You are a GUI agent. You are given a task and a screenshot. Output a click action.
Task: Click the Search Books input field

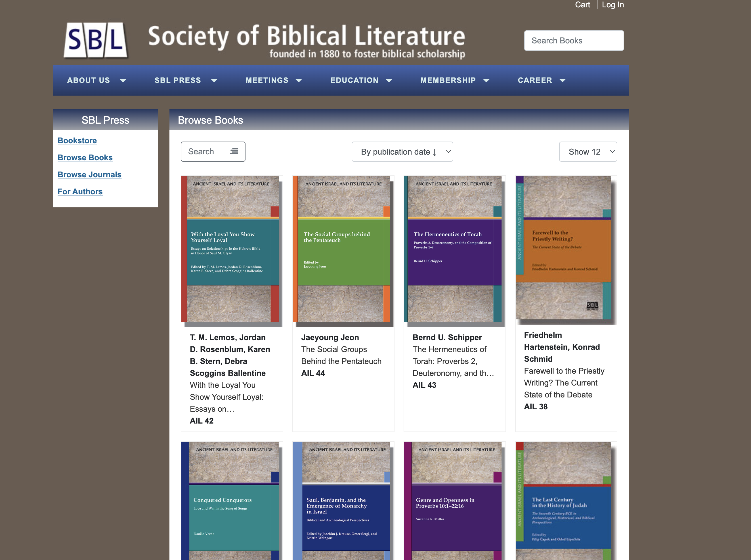pyautogui.click(x=574, y=41)
